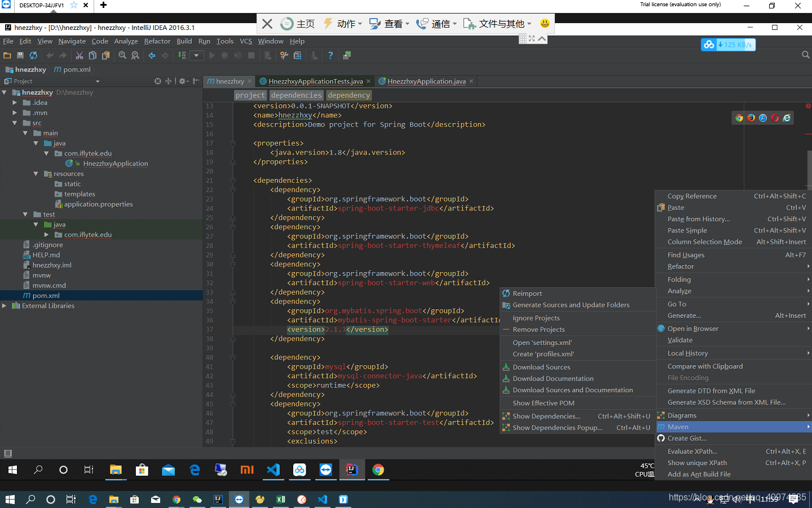Open Settings via the wrench toolbar icon
Screen dimensions: 812x508
[x=284, y=55]
